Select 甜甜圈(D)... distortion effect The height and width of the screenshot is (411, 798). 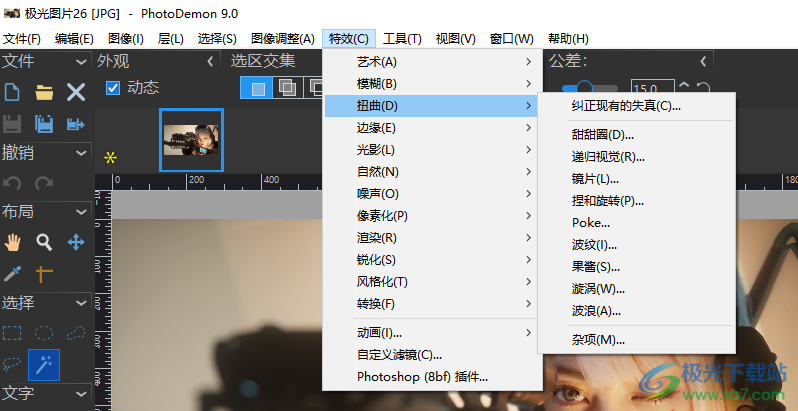click(x=636, y=135)
